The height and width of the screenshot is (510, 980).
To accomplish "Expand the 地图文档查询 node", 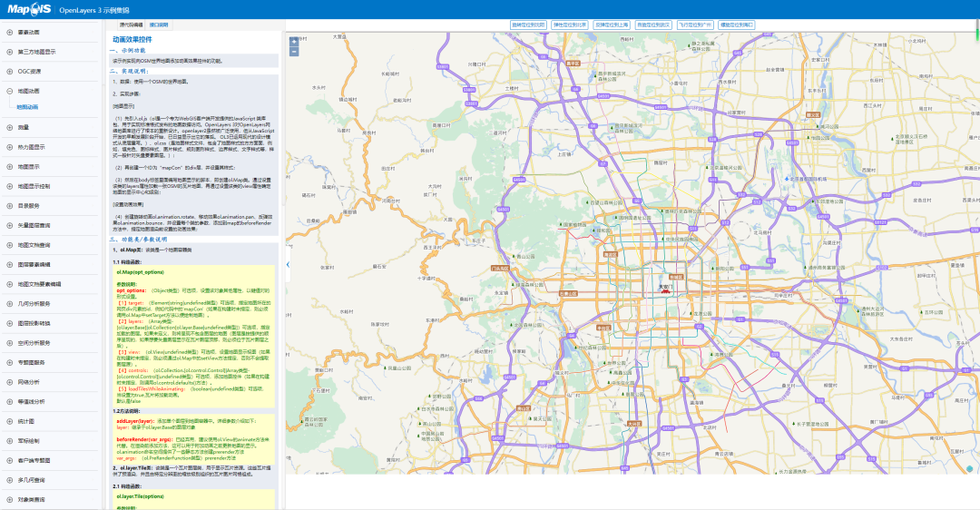I will [x=9, y=245].
